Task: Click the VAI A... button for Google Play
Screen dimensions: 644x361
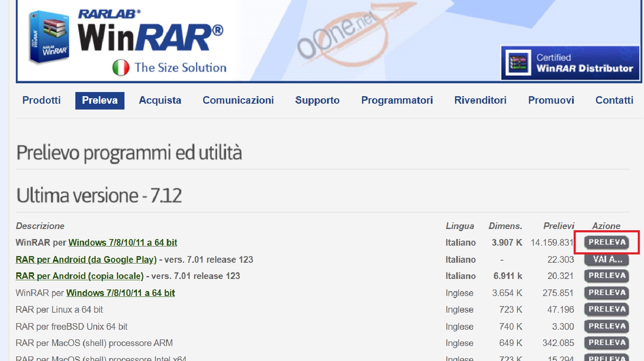Action: pyautogui.click(x=607, y=259)
